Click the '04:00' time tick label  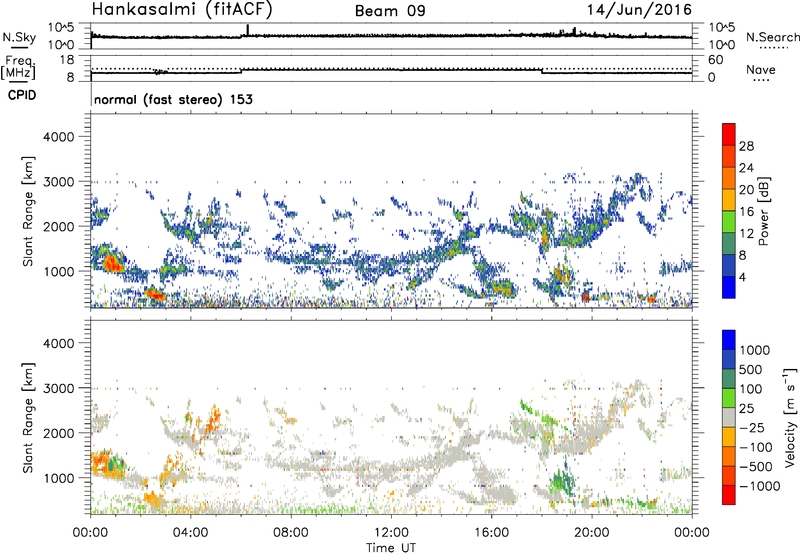[190, 533]
